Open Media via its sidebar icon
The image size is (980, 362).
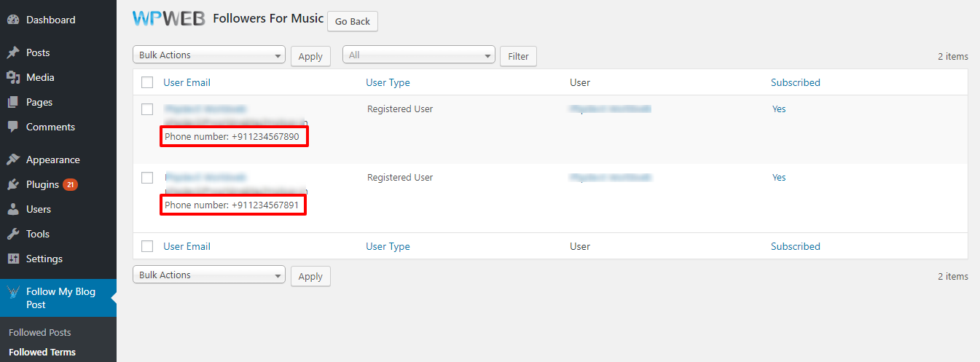(x=13, y=77)
